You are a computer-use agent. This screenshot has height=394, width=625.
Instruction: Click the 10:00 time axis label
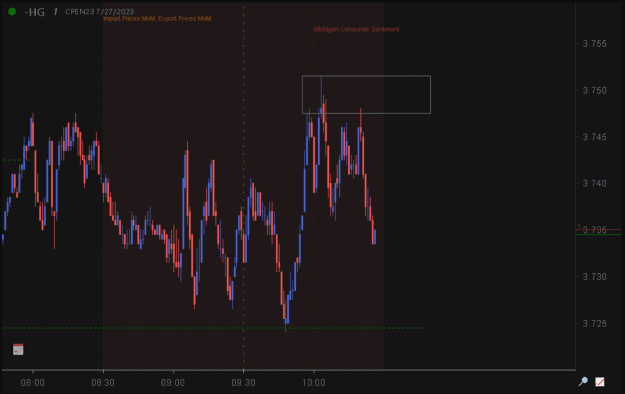coord(313,383)
